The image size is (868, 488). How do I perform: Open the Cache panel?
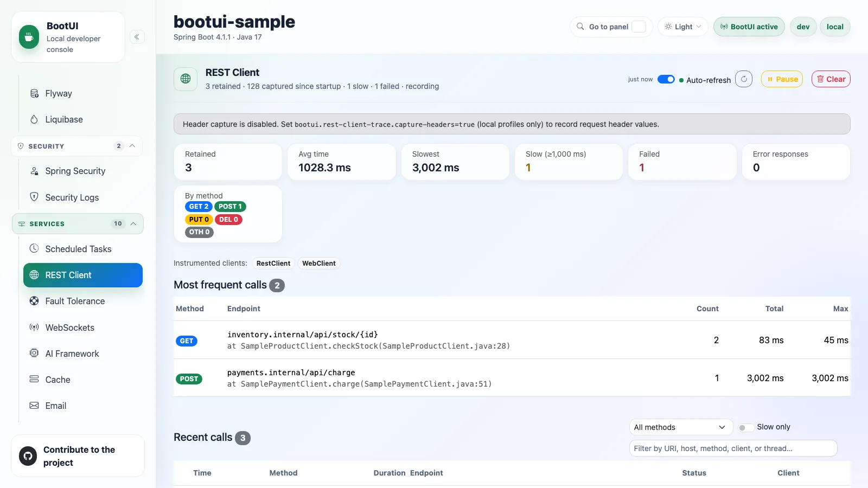[83, 380]
